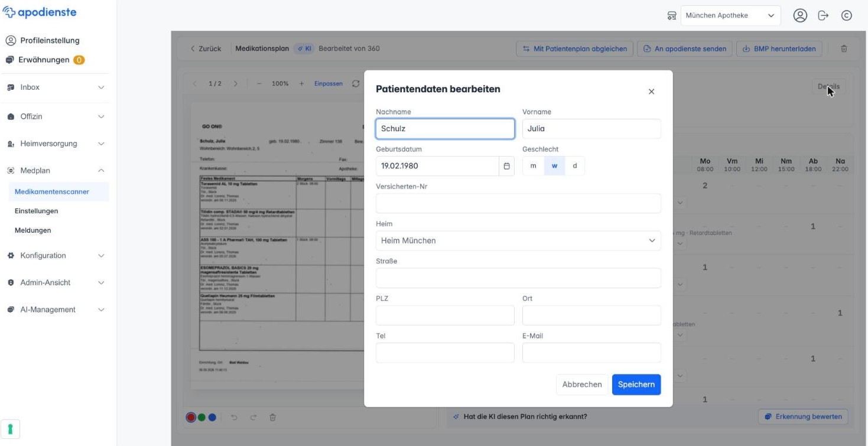Select the red annotation color
868x446 pixels.
(191, 417)
